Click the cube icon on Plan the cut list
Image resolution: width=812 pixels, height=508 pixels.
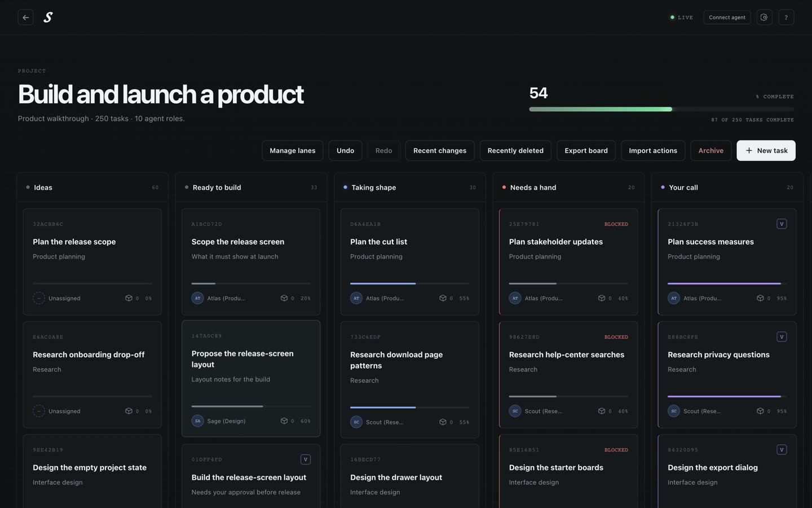[x=443, y=298]
